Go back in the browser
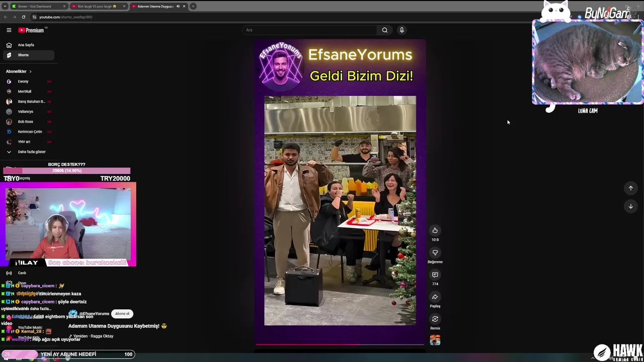 coord(6,17)
